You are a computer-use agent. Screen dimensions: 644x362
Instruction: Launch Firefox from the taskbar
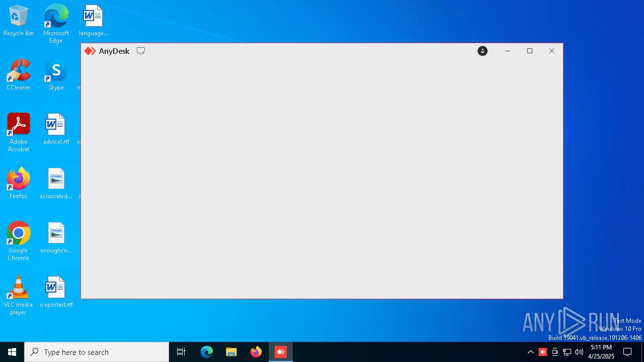(256, 352)
